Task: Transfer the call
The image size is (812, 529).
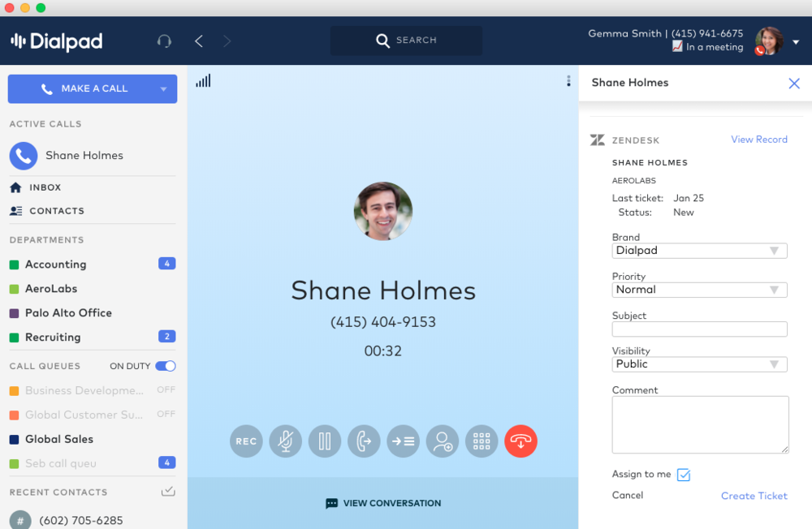Action: [x=364, y=441]
